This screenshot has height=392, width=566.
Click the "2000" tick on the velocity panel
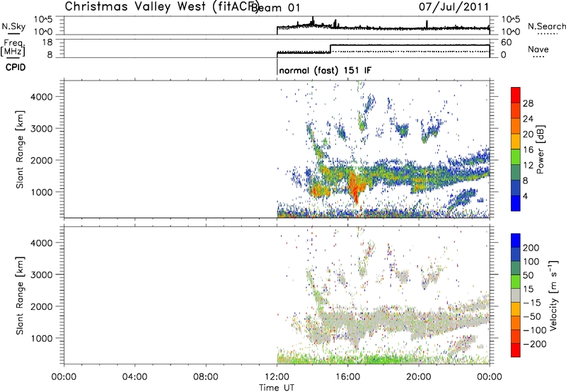(42, 306)
